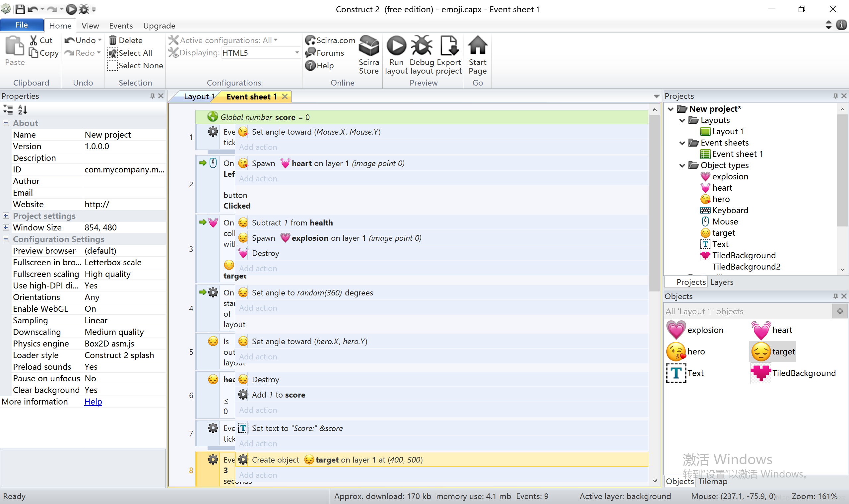Click the Name property value New project
Image resolution: width=849 pixels, height=504 pixels.
tap(124, 135)
